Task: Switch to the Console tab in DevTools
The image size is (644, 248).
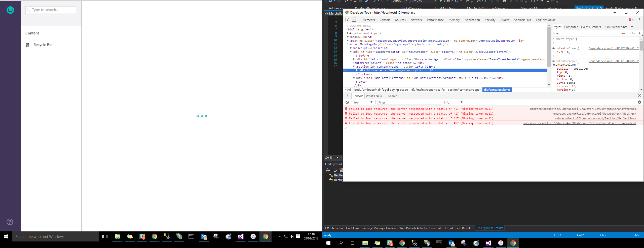Action: [385, 20]
